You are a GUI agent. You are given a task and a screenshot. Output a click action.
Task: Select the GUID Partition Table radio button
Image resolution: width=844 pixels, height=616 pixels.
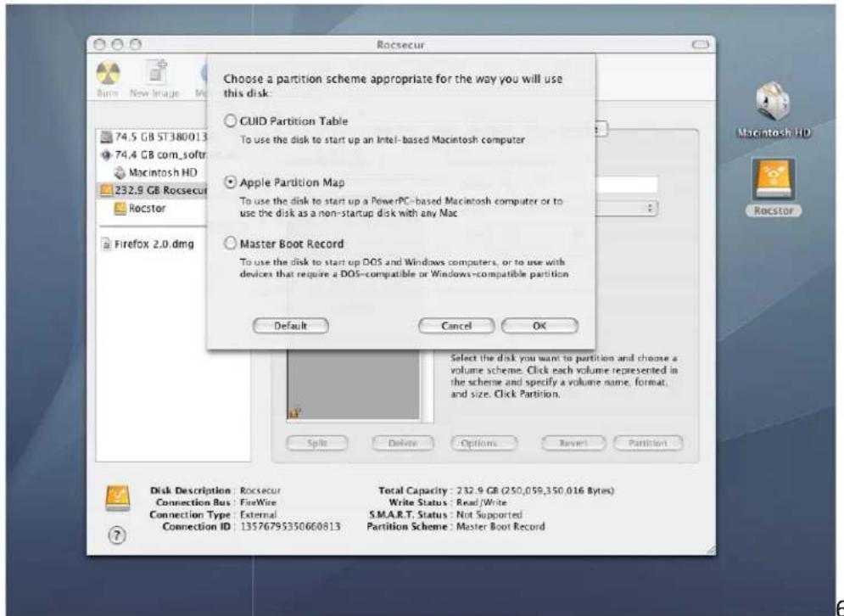pyautogui.click(x=231, y=121)
